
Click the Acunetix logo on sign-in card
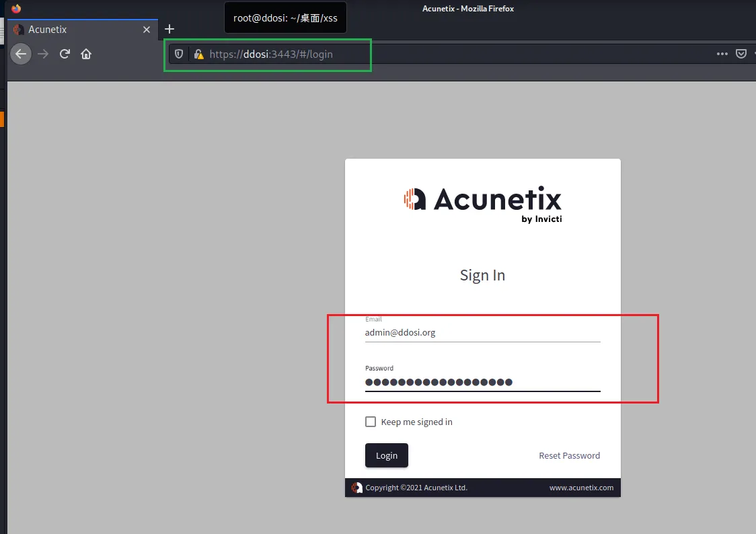[483, 204]
